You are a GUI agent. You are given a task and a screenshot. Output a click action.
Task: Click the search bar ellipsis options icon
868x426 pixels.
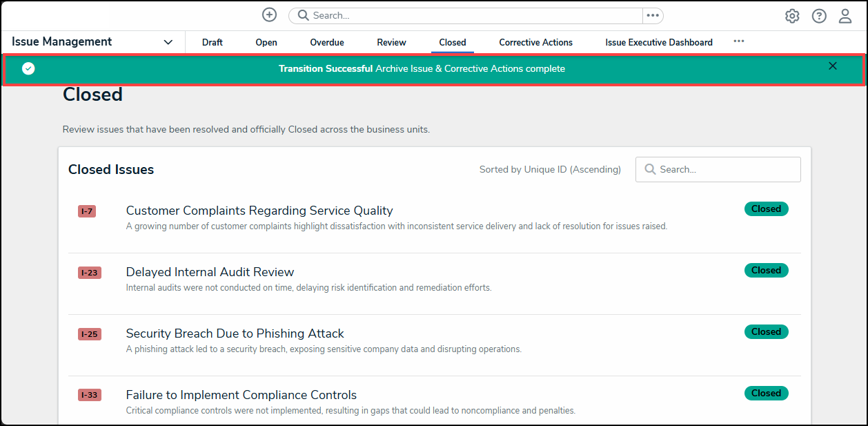653,15
